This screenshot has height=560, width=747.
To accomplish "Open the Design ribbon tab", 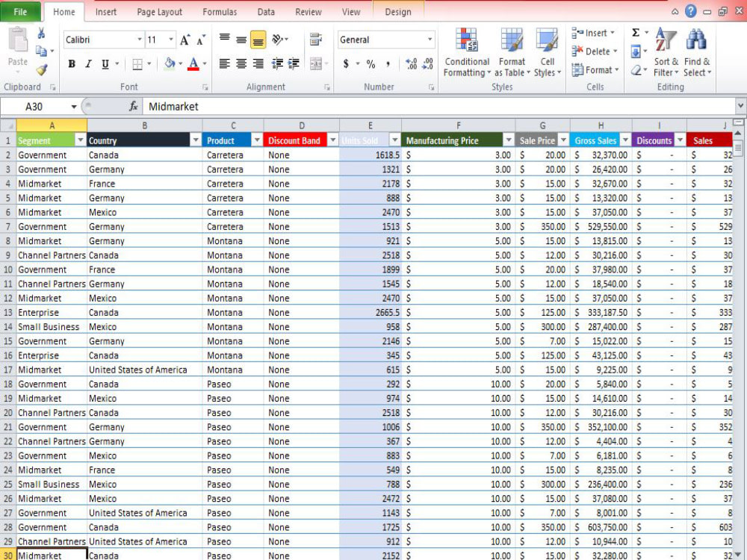I will (398, 11).
